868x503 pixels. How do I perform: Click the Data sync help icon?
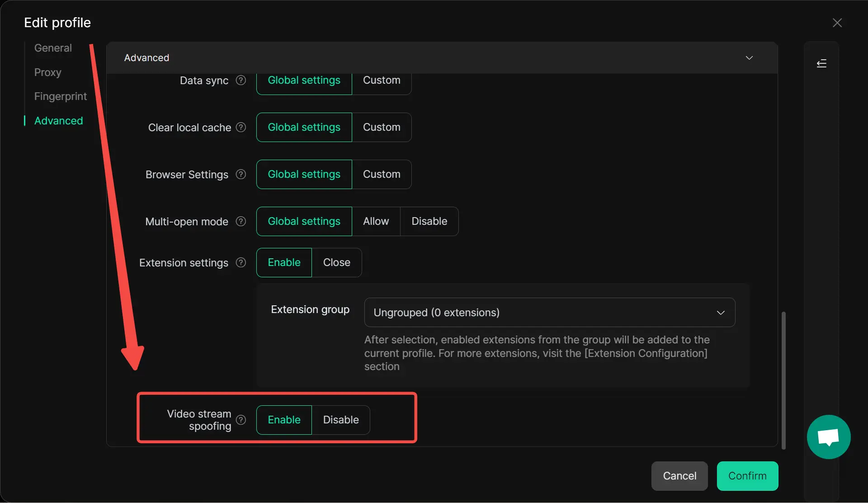pos(241,81)
